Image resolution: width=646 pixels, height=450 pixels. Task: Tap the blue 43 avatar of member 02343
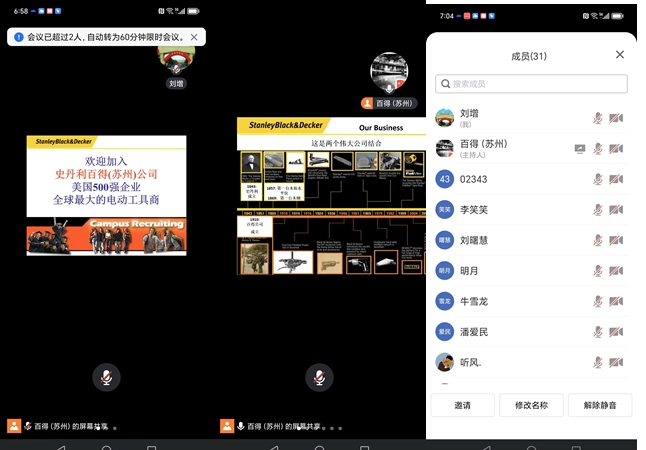tap(445, 179)
